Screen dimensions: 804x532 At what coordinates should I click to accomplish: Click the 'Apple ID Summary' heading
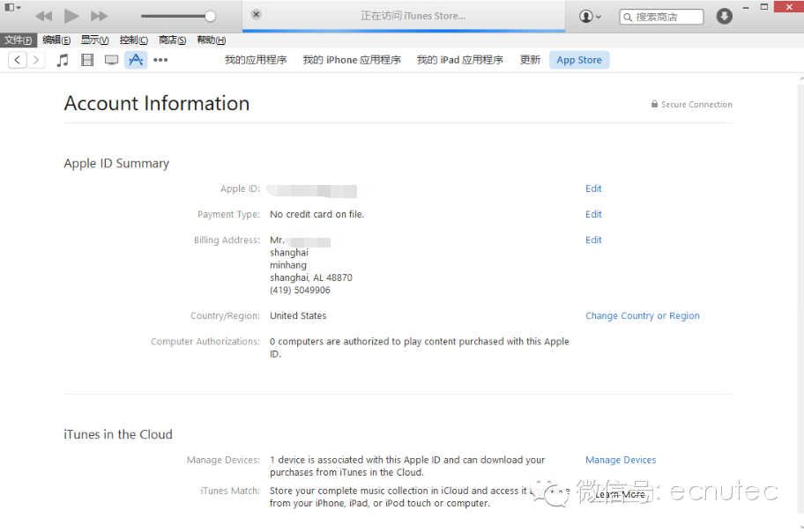pyautogui.click(x=116, y=164)
